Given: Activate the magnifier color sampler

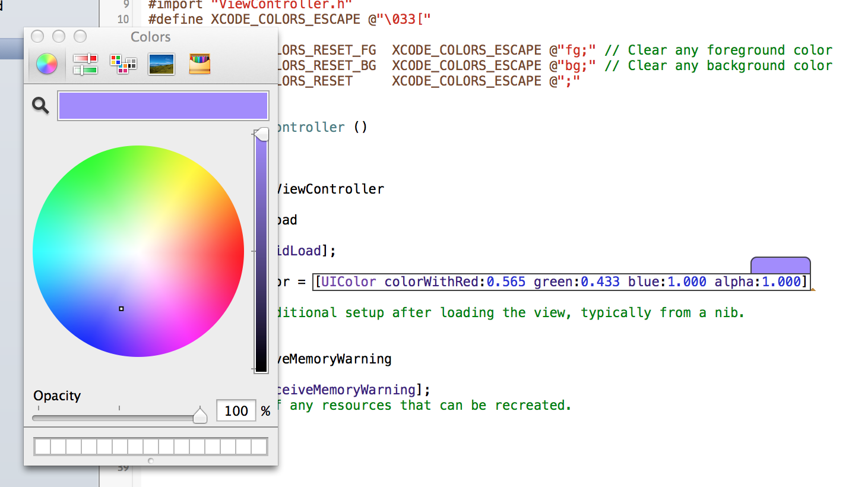Looking at the screenshot, I should (x=40, y=106).
